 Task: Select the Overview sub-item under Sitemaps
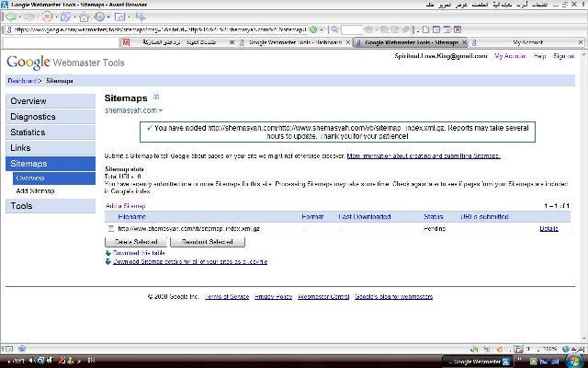[x=54, y=178]
